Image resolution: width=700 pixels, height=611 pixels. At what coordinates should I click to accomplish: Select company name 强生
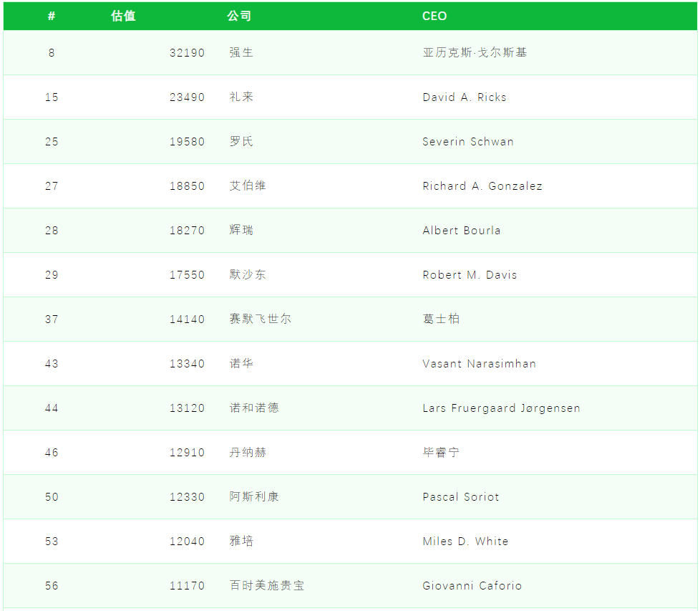[x=241, y=52]
